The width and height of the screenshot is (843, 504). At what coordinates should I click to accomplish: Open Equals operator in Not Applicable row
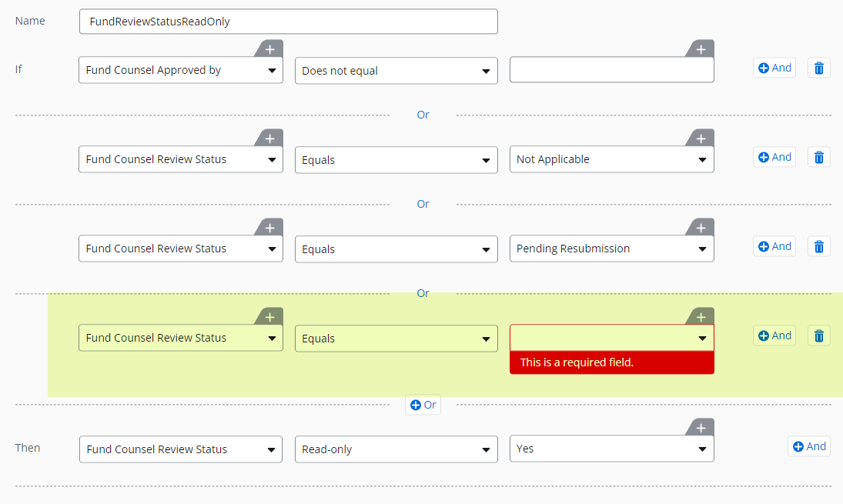(x=396, y=160)
